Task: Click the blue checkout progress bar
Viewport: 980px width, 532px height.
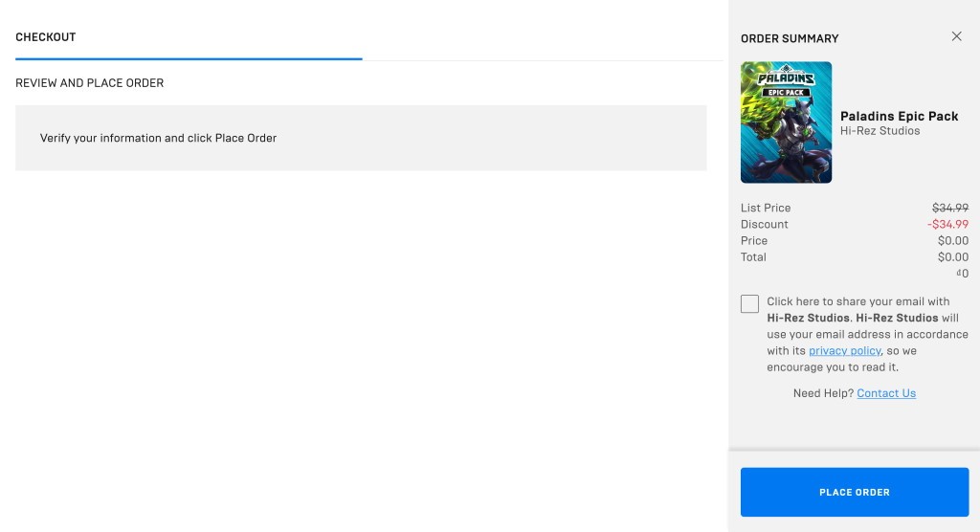Action: [x=189, y=58]
